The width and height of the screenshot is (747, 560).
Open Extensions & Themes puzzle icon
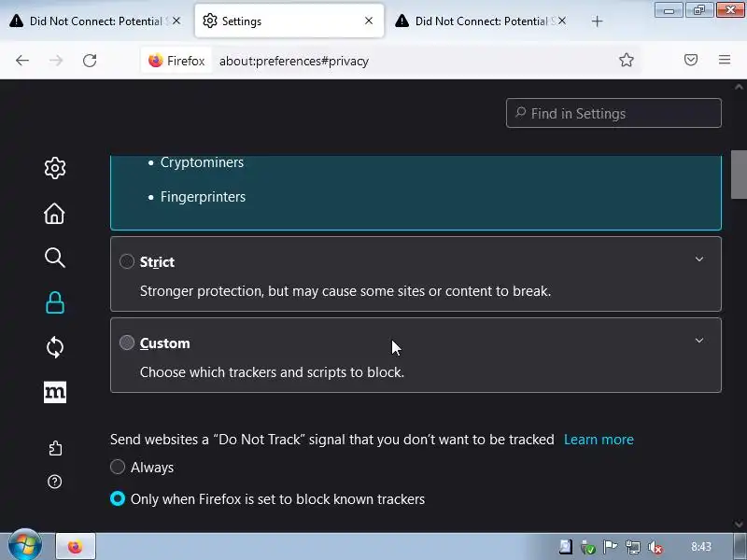(55, 448)
